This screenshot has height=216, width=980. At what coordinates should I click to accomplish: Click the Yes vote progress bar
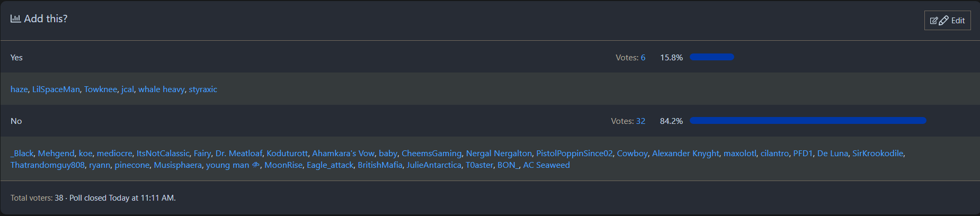(x=711, y=57)
